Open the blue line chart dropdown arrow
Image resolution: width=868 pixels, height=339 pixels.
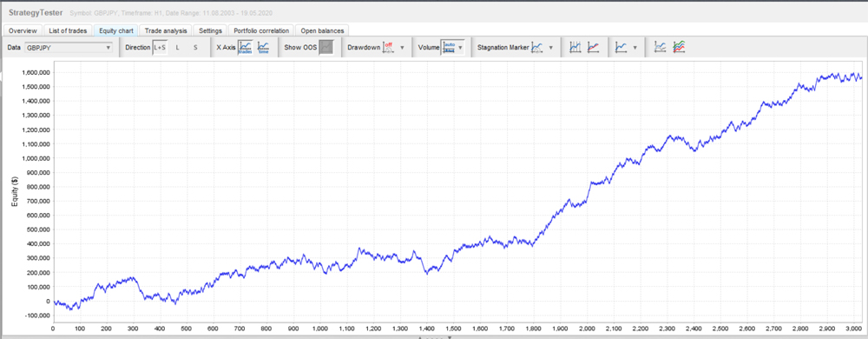coord(635,48)
